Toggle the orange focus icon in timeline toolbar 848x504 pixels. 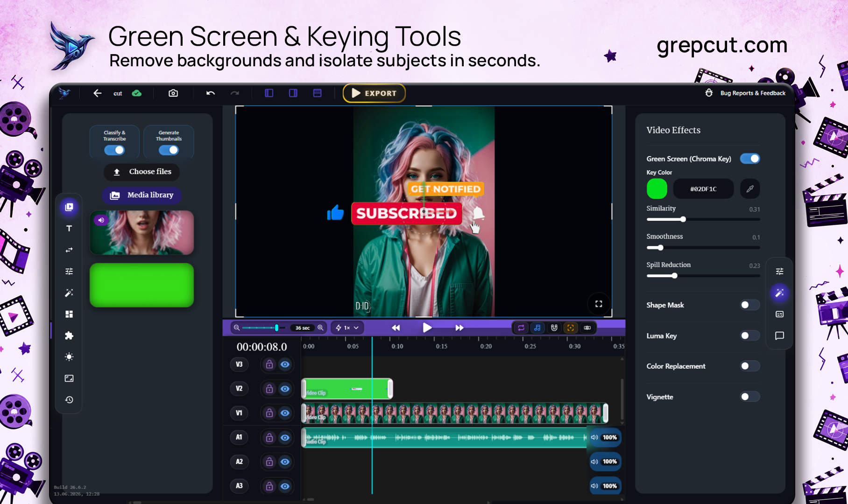(x=571, y=328)
